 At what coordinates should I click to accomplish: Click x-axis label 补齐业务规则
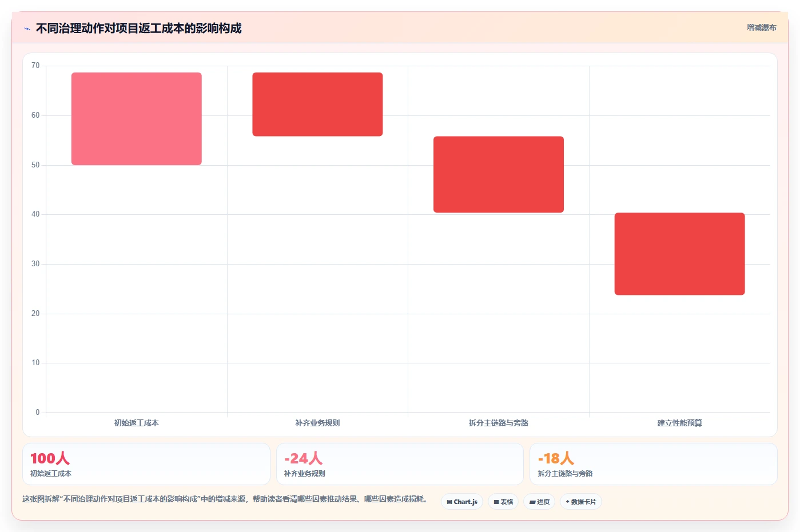pyautogui.click(x=317, y=423)
